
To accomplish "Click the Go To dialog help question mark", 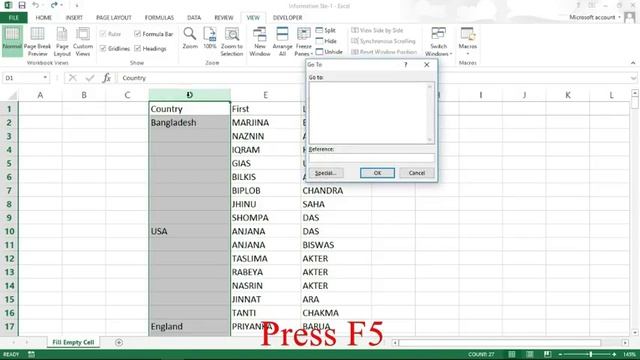I will click(x=405, y=64).
